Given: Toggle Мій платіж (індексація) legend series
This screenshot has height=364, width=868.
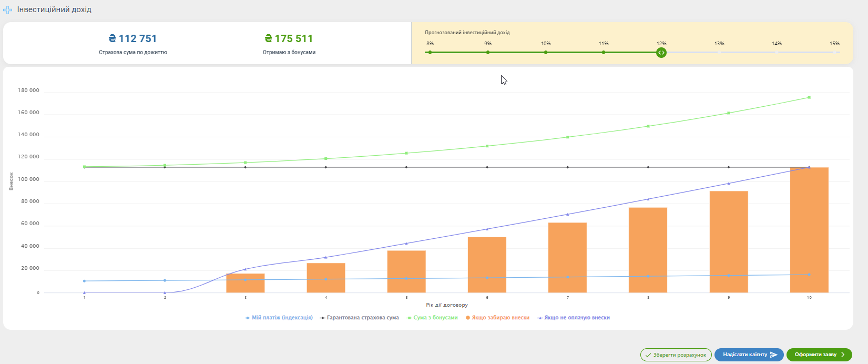Looking at the screenshot, I should click(x=279, y=318).
